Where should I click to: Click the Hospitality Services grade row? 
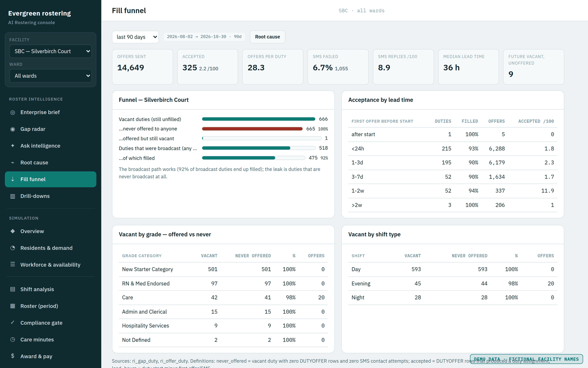coord(223,326)
